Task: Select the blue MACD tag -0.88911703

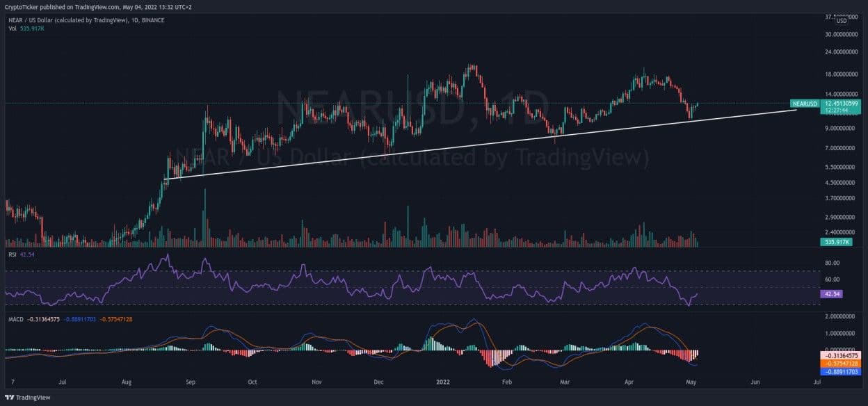Action: coord(840,372)
